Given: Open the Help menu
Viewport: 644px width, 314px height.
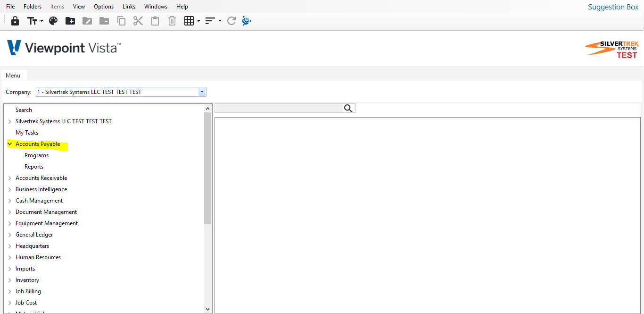Looking at the screenshot, I should [x=182, y=7].
